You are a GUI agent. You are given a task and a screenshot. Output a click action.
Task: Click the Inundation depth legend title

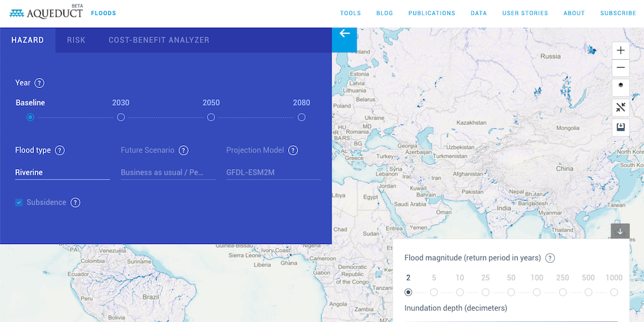(455, 308)
